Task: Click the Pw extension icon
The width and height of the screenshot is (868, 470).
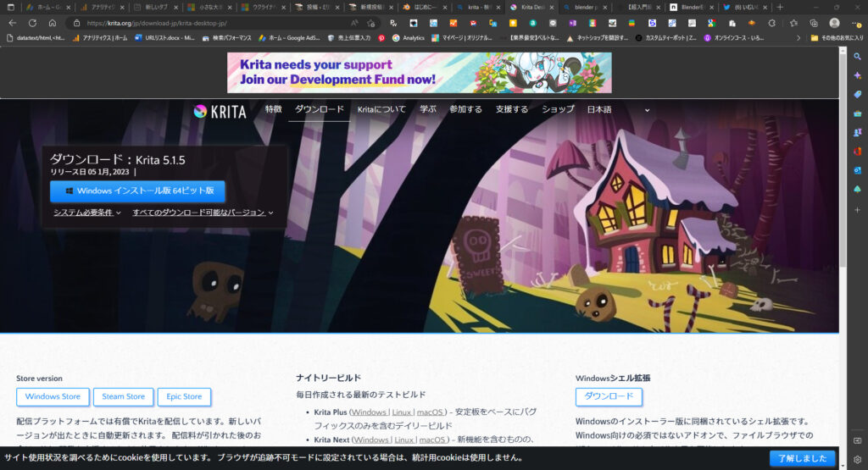Action: click(x=393, y=23)
